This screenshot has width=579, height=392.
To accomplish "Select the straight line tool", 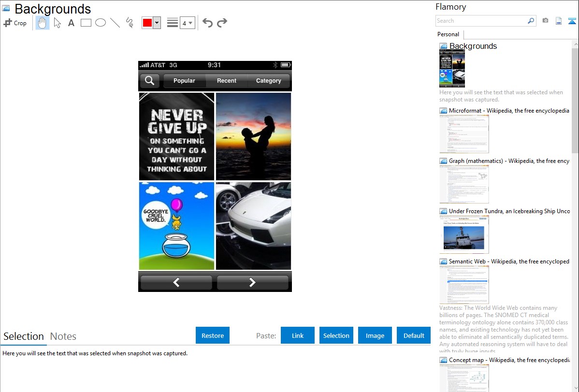I will click(x=115, y=23).
